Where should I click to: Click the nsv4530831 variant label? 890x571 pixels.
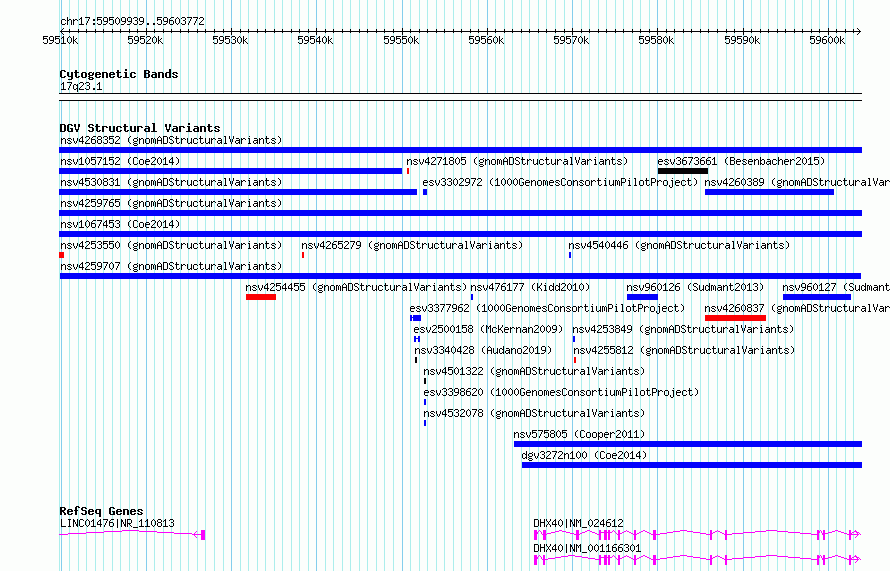point(171,182)
